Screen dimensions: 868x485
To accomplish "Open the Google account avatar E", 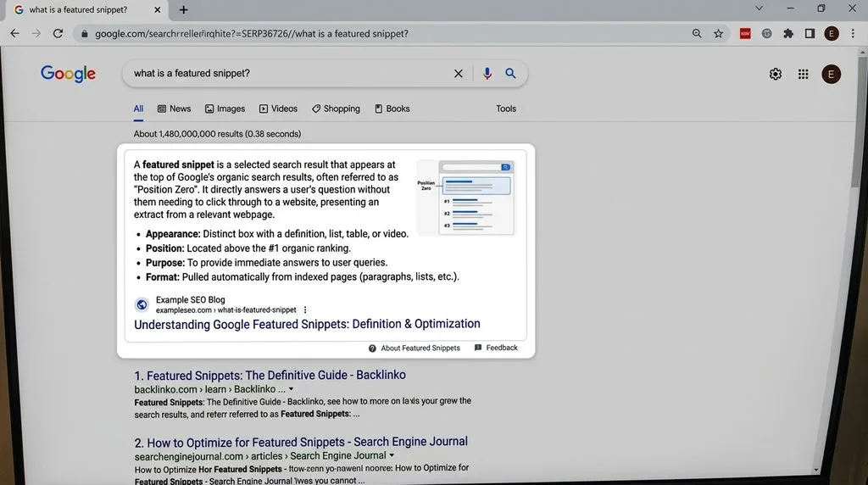I will pyautogui.click(x=831, y=74).
